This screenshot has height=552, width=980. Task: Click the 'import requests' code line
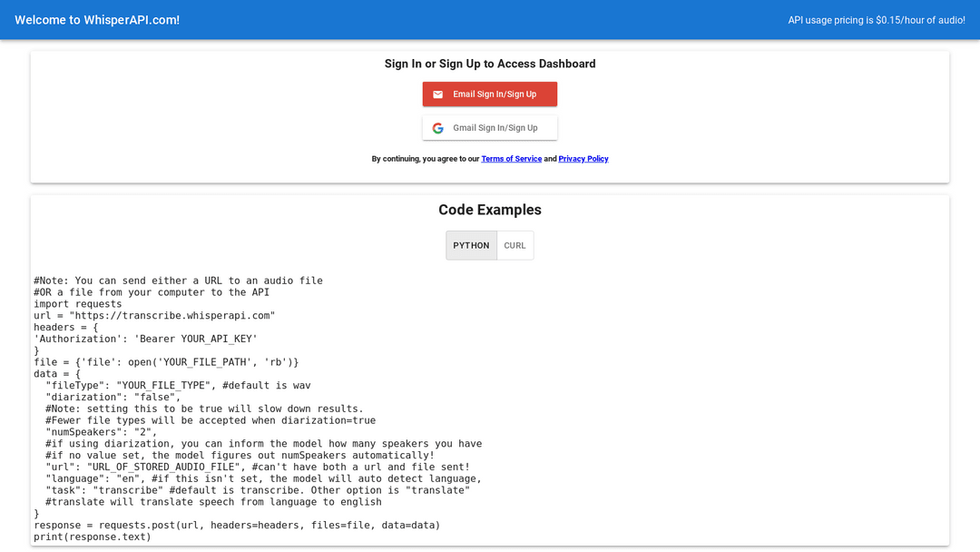78,304
